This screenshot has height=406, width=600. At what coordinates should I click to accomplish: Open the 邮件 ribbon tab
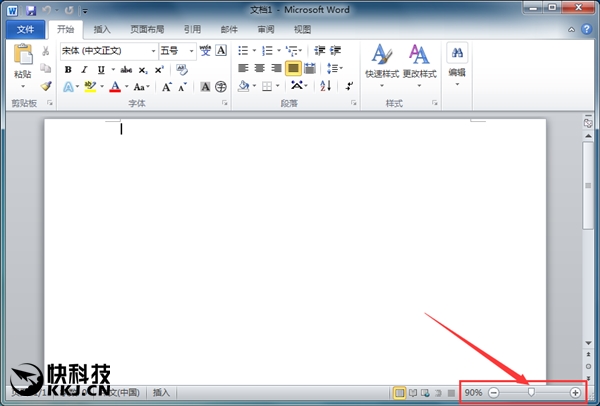(229, 29)
